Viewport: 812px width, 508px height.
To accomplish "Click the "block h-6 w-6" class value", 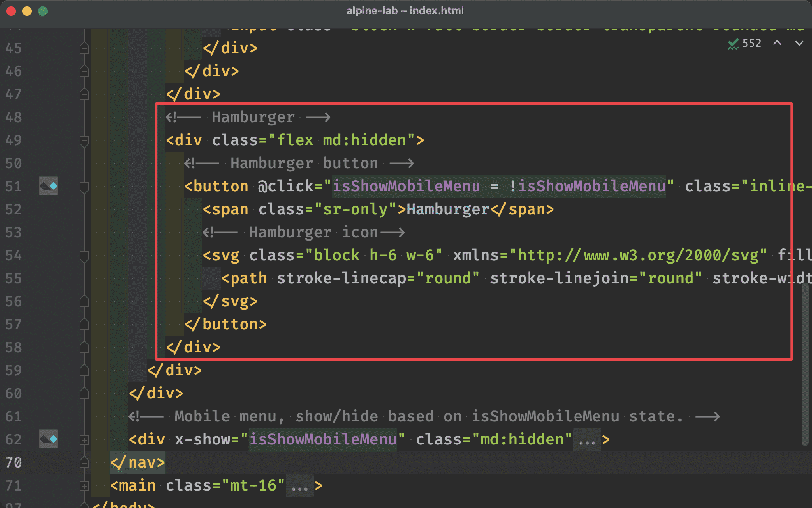I will 374,256.
